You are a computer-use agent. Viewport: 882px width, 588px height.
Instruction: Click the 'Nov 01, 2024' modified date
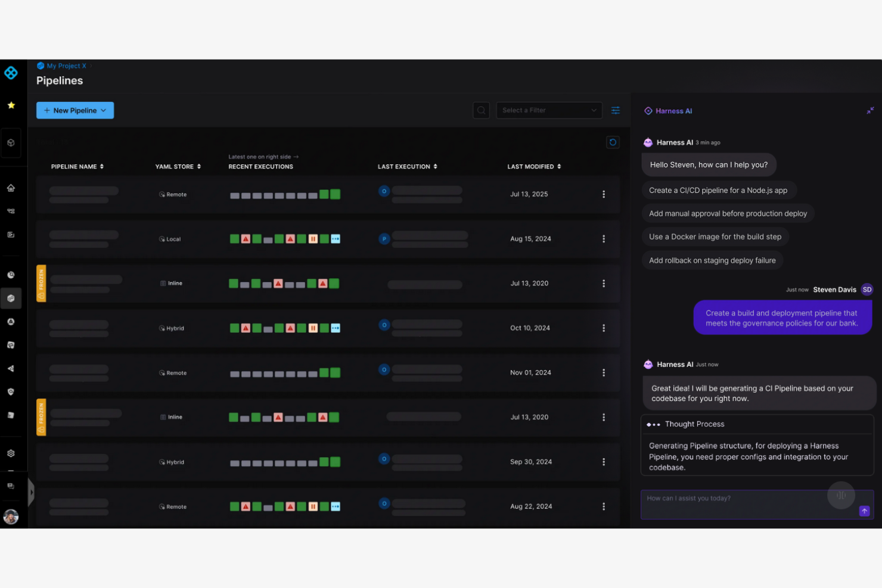pos(530,373)
